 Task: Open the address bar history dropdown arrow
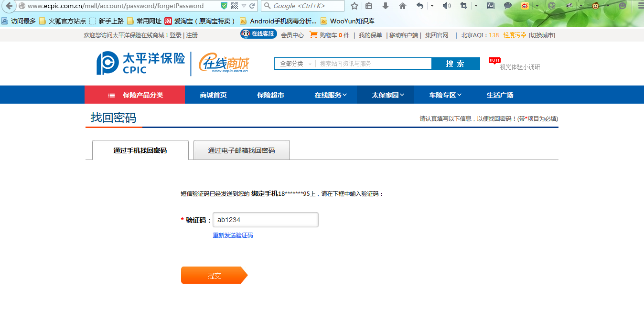244,6
